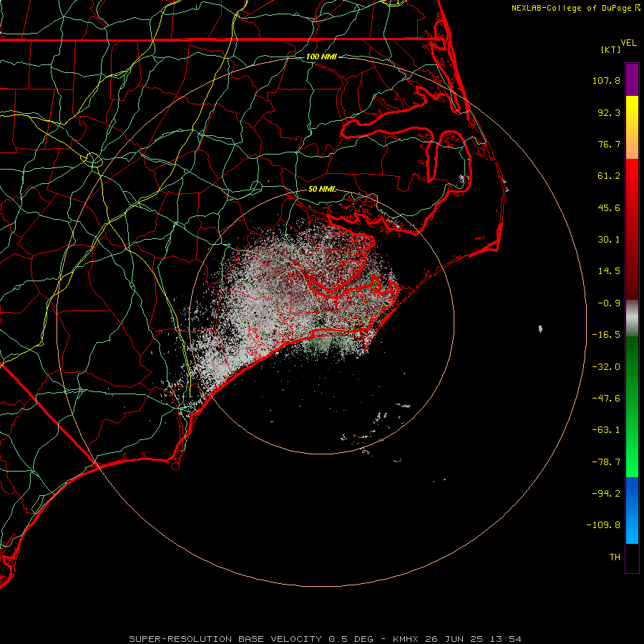
Task: Select the 30.1 velocity scale value
Action: 609,240
